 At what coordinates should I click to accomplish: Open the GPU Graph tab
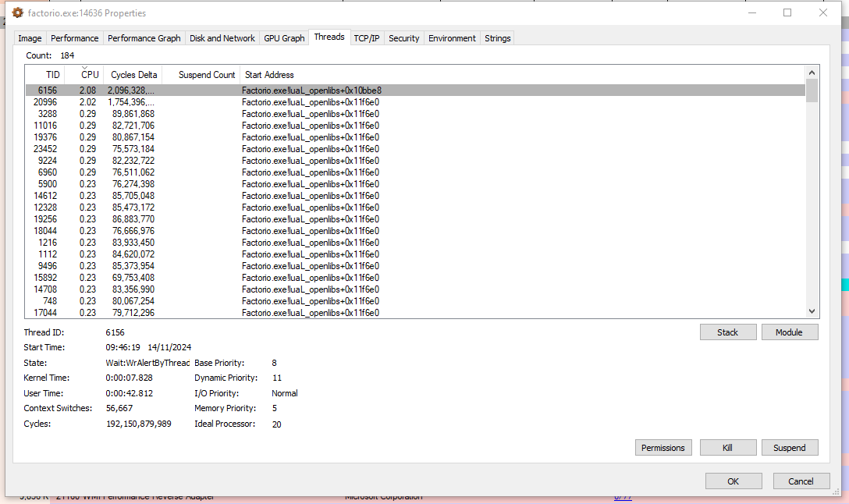pyautogui.click(x=284, y=38)
